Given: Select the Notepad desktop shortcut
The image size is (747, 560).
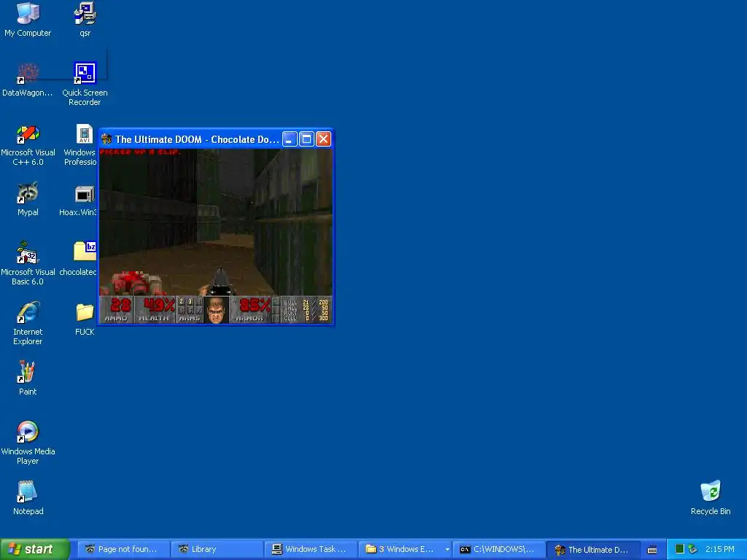Looking at the screenshot, I should coord(28,498).
